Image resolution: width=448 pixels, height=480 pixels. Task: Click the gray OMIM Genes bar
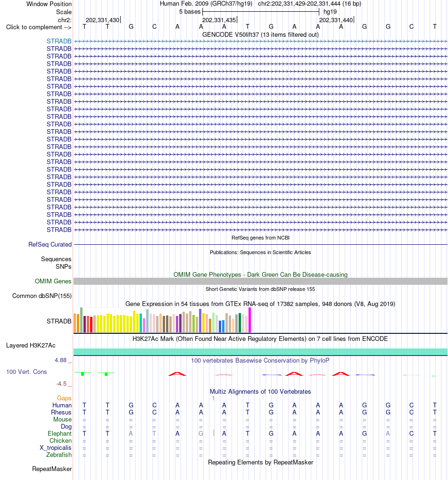coord(261,281)
